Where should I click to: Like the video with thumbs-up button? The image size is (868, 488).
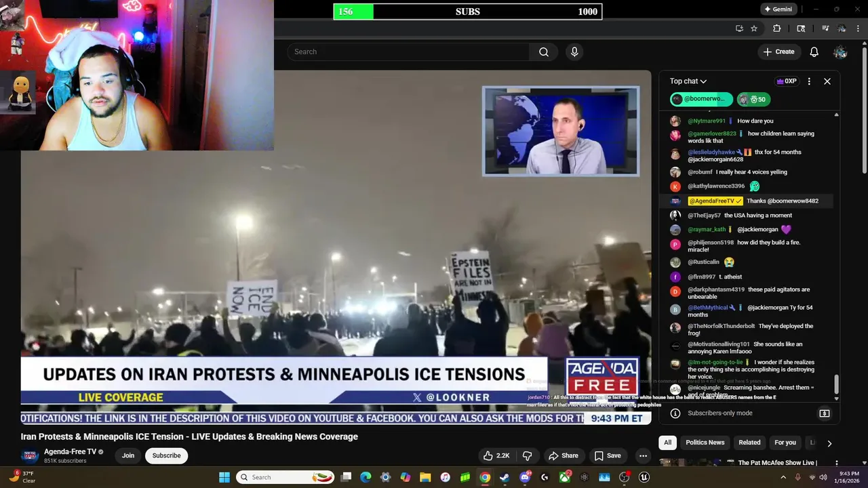[x=496, y=455]
